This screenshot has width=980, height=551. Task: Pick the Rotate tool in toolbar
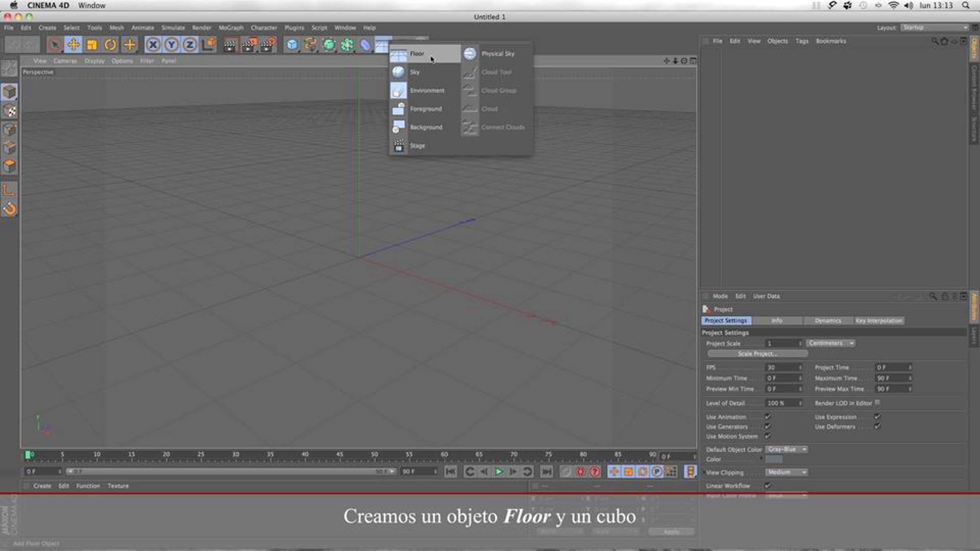110,44
